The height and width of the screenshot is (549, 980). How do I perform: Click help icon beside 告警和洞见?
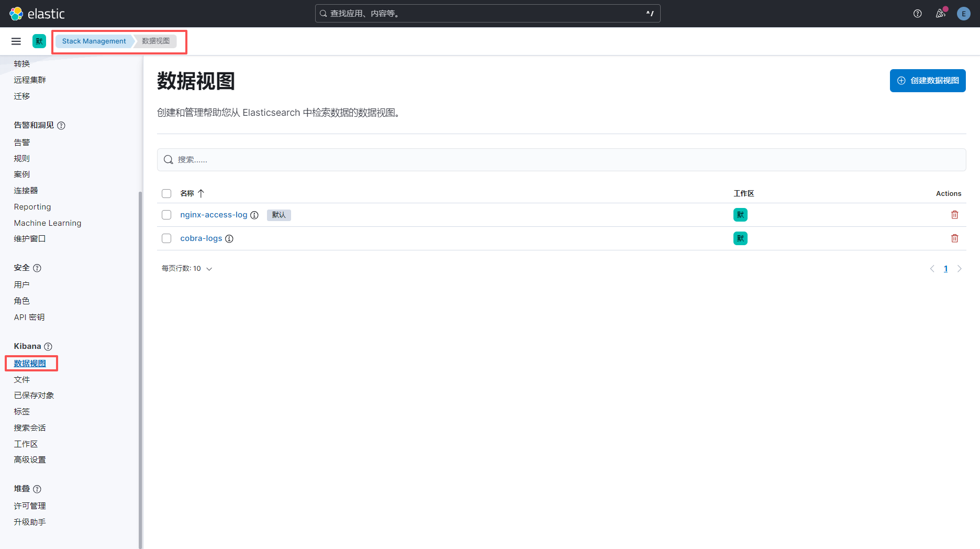click(61, 126)
